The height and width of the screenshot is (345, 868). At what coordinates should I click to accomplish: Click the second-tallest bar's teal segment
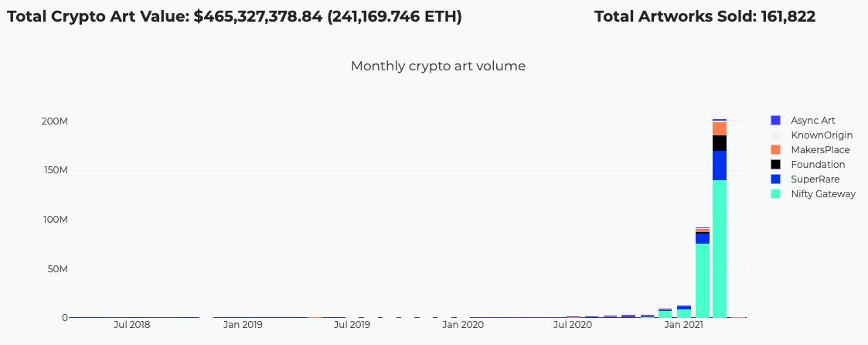coord(702,280)
